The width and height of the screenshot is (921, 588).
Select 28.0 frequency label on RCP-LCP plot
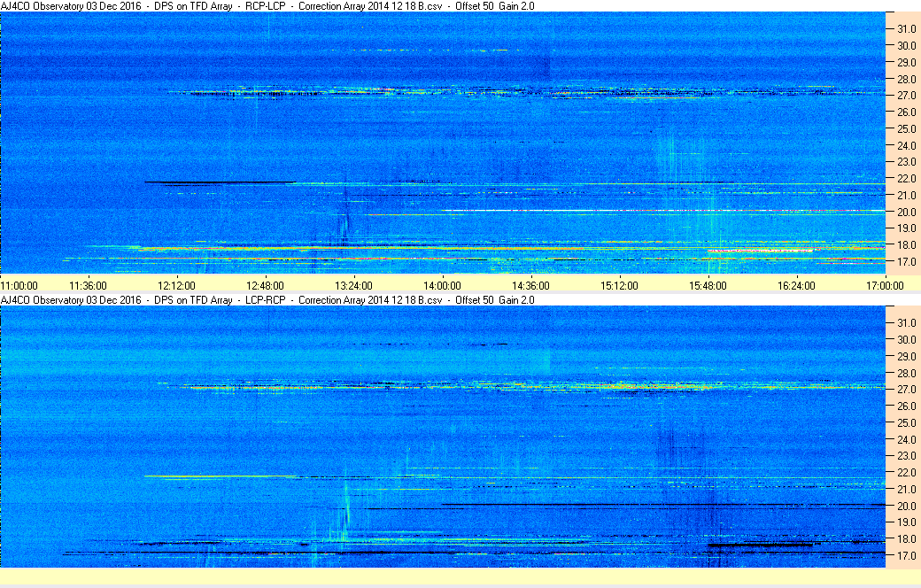pyautogui.click(x=906, y=79)
